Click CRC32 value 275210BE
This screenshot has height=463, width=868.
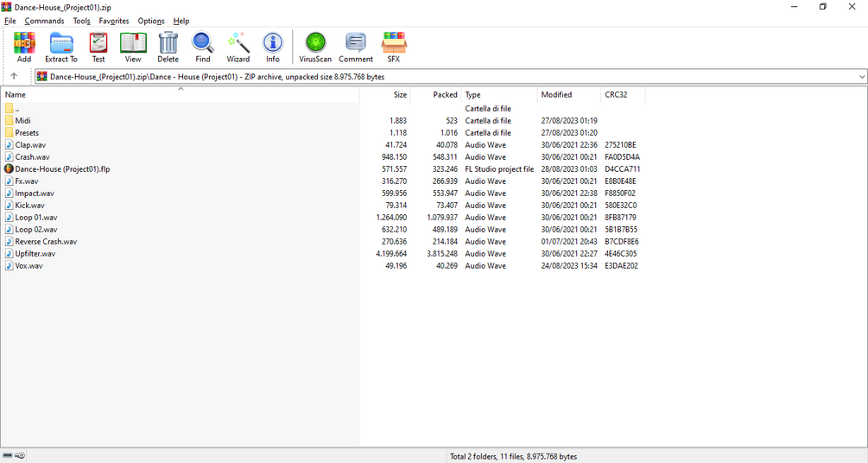click(620, 144)
